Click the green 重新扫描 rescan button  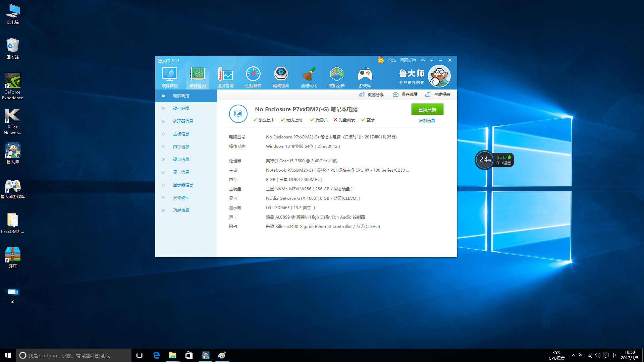pos(427,110)
